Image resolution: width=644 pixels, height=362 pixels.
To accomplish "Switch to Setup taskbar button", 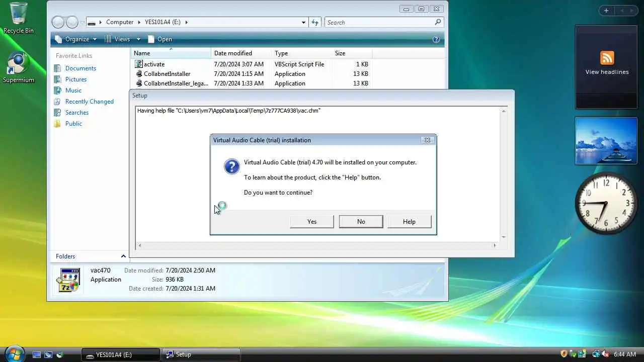I will 201,354.
